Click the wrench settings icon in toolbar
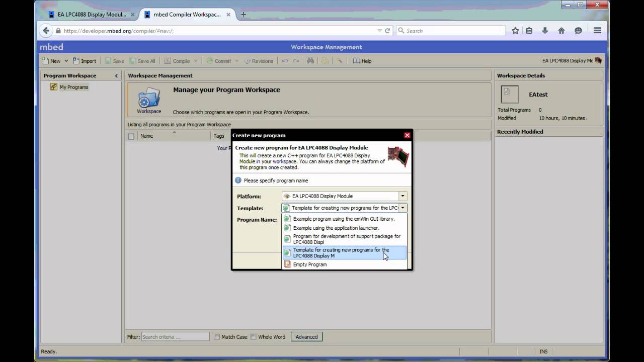The width and height of the screenshot is (644, 362). (340, 61)
